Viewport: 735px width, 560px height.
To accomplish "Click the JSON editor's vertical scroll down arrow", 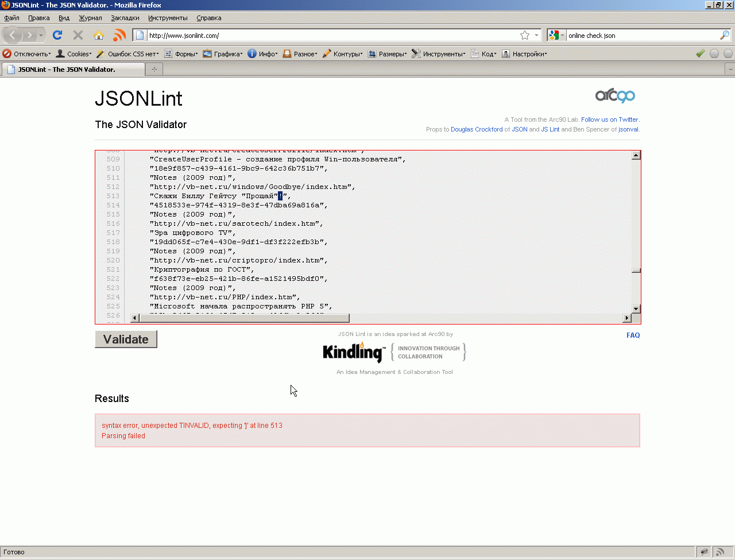I will click(x=636, y=309).
